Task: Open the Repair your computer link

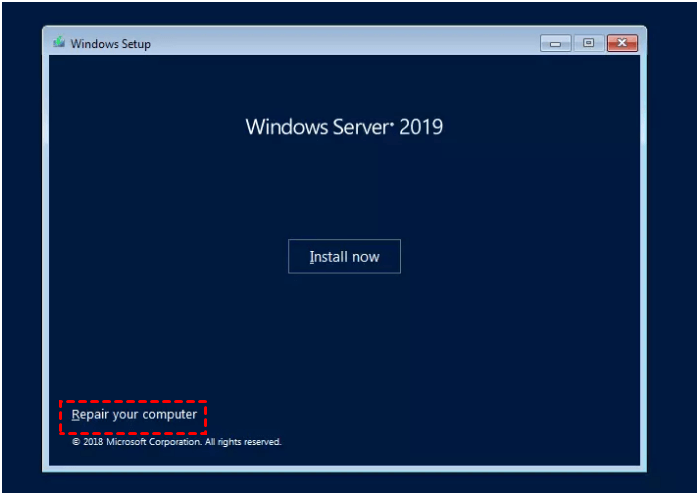Action: pyautogui.click(x=134, y=415)
